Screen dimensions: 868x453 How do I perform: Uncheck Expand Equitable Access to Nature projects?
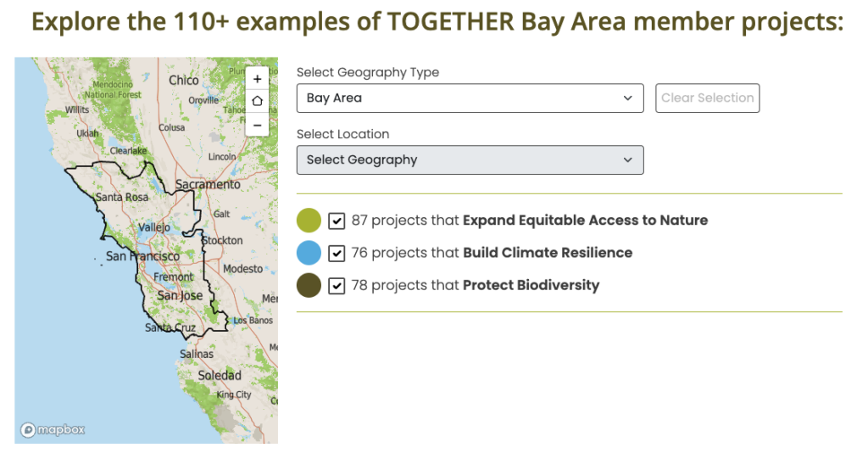pyautogui.click(x=337, y=221)
